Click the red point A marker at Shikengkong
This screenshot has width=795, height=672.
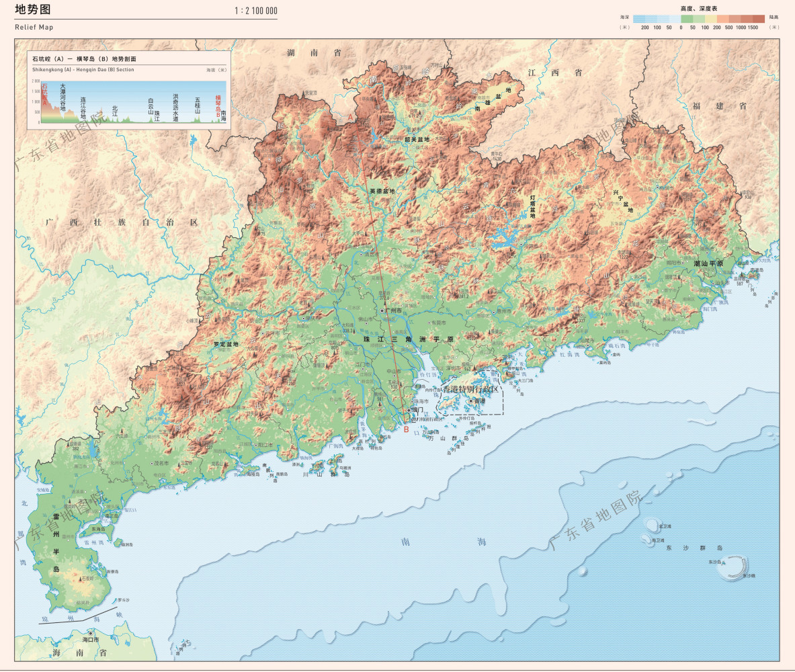tap(350, 117)
